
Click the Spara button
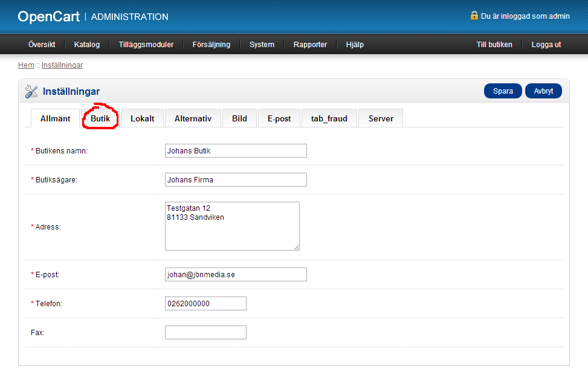tap(503, 91)
